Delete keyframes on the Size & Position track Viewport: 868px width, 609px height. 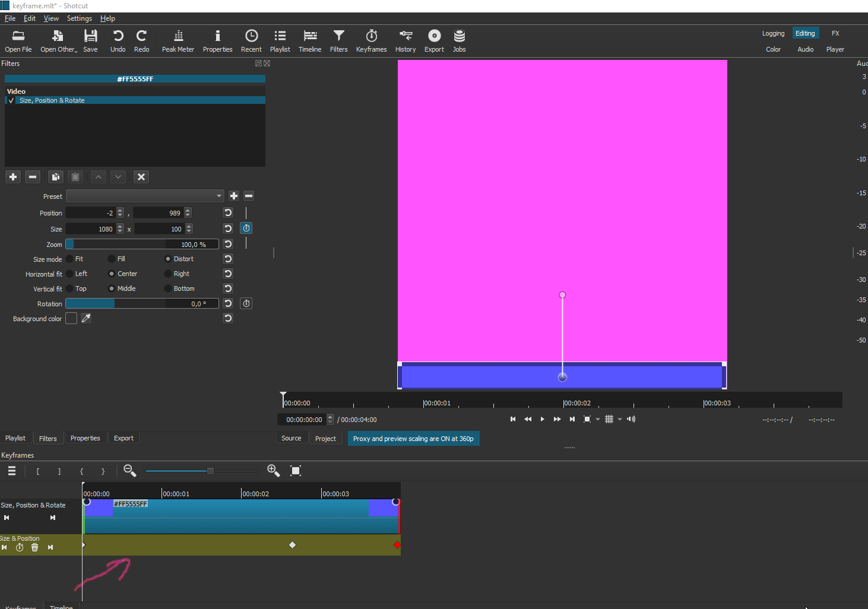pyautogui.click(x=34, y=547)
